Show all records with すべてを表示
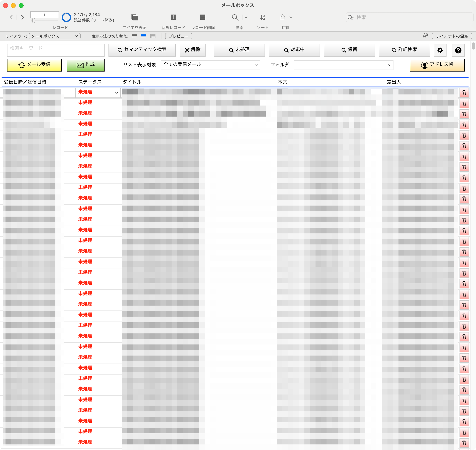The width and height of the screenshot is (476, 450). click(x=135, y=17)
